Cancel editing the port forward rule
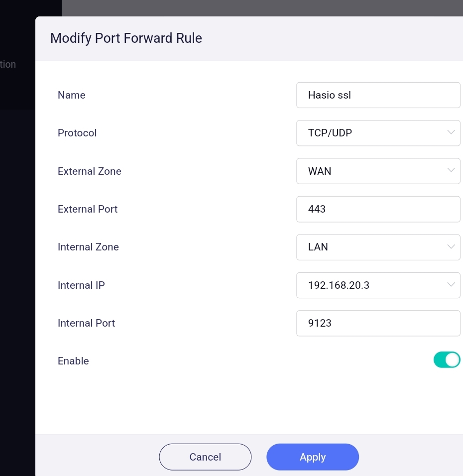 205,457
